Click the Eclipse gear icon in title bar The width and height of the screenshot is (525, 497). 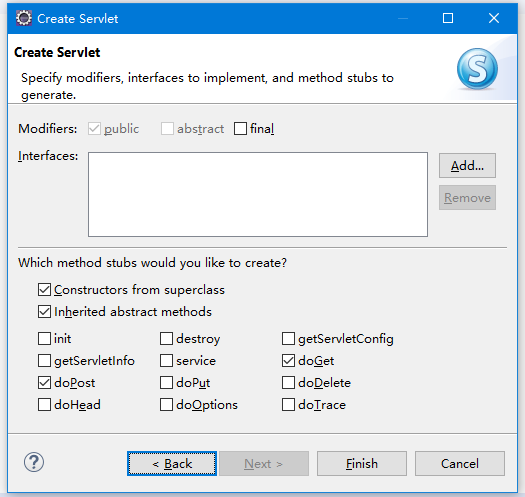coord(24,18)
